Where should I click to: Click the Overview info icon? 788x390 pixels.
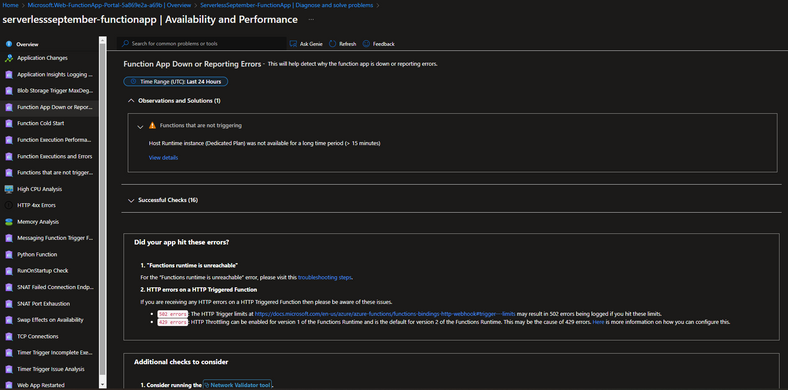pyautogui.click(x=9, y=44)
